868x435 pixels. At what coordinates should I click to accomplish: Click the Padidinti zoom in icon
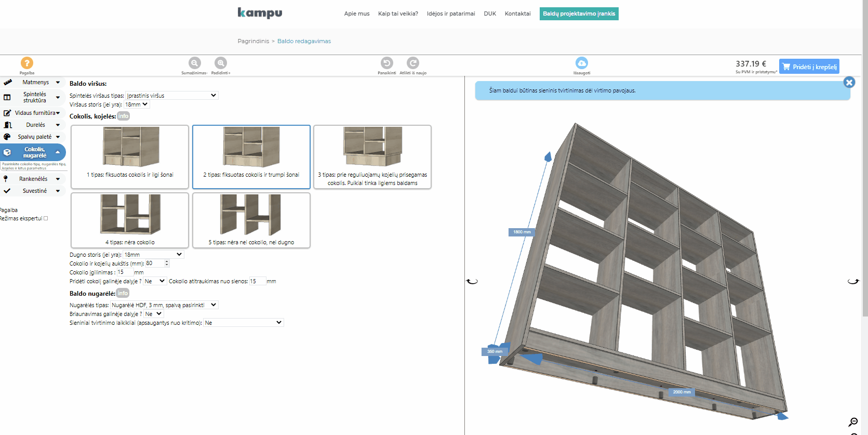click(x=221, y=63)
